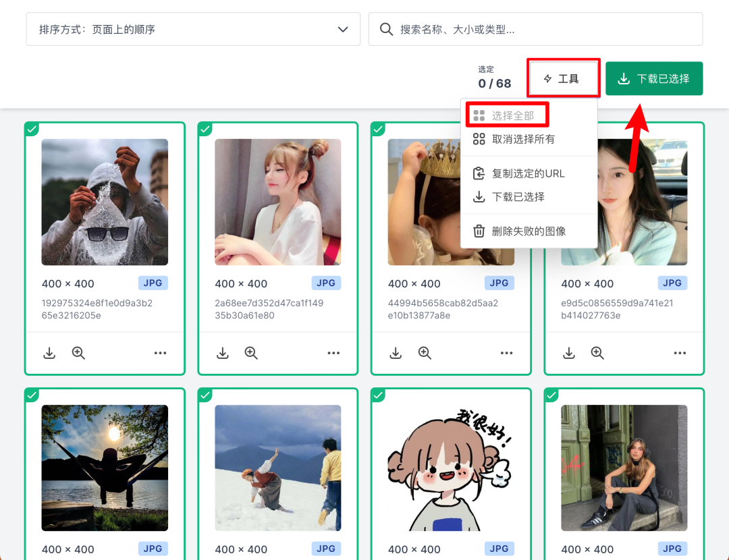
Task: Choose 取消选择所有 from tools menu
Action: point(529,139)
